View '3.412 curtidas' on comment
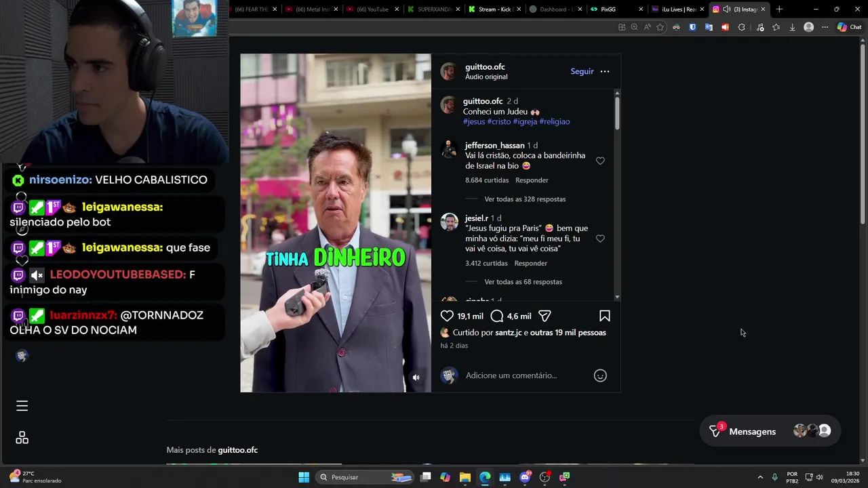The width and height of the screenshot is (868, 488). tap(486, 263)
